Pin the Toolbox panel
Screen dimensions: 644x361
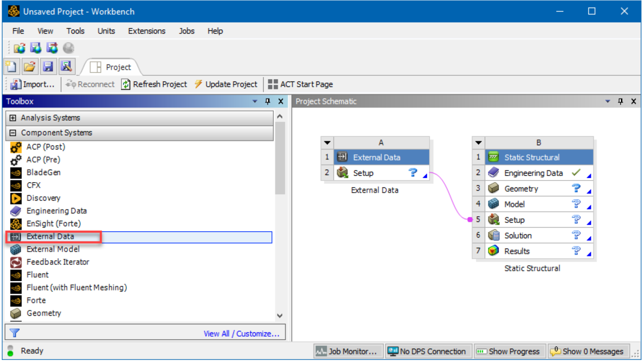pos(268,101)
